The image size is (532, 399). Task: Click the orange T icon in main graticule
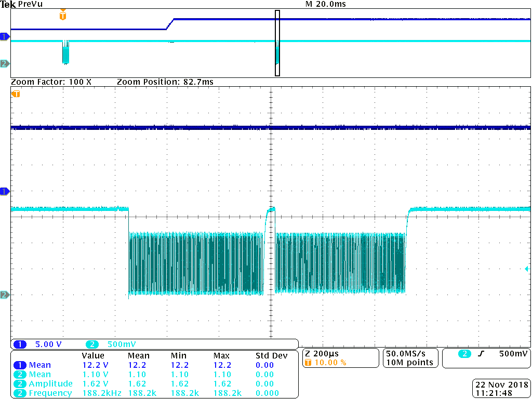point(16,94)
